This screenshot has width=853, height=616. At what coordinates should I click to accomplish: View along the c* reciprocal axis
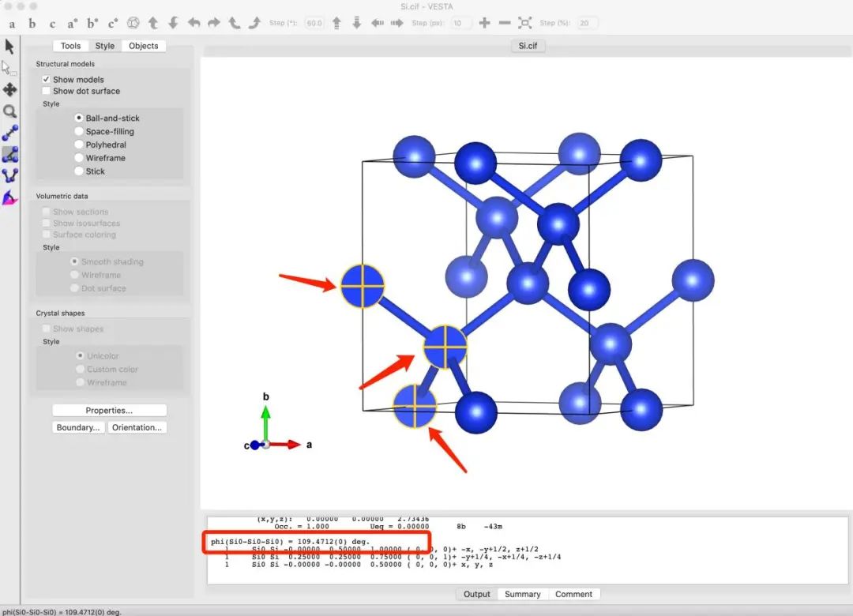pyautogui.click(x=113, y=24)
